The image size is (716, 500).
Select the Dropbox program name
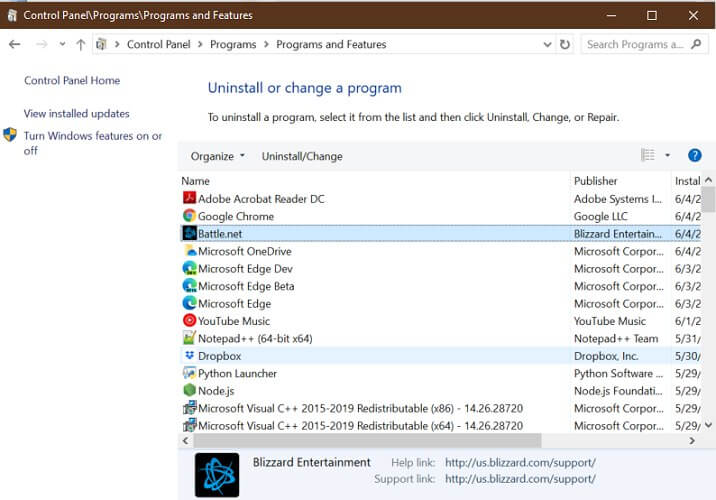click(x=219, y=356)
